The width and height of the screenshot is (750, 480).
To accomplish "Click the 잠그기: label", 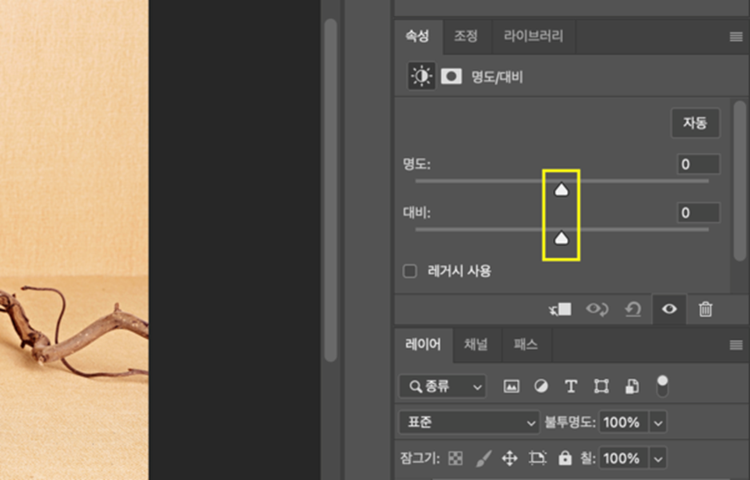I will (420, 459).
